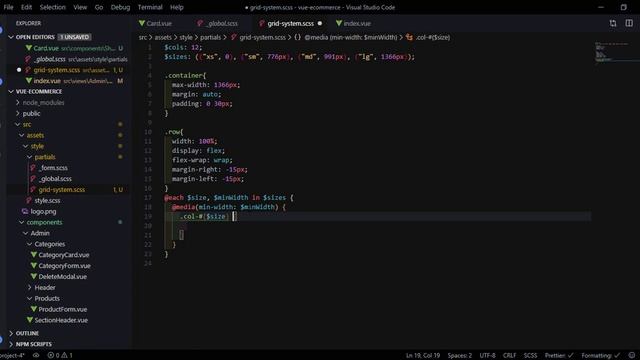Change line endings via CRLF status
This screenshot has width=640, height=360.
pyautogui.click(x=509, y=356)
